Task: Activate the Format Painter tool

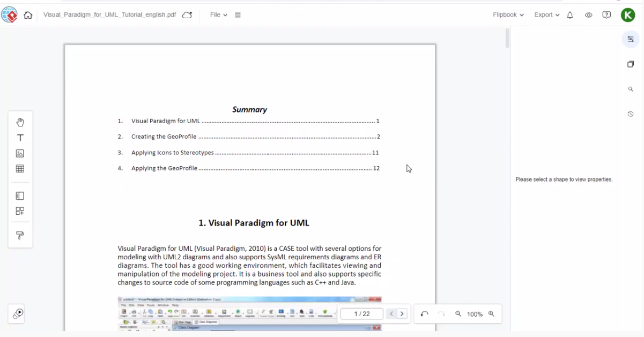Action: click(20, 235)
